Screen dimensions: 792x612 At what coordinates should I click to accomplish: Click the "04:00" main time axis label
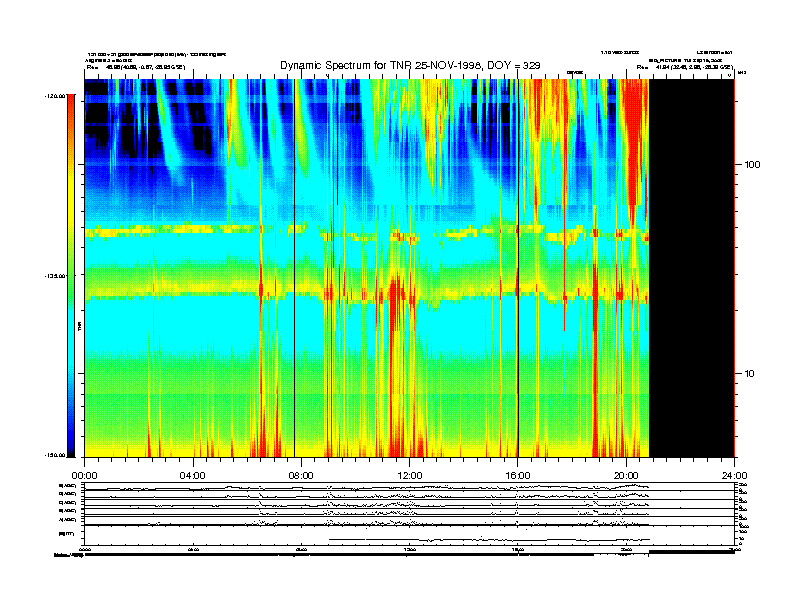click(x=193, y=476)
